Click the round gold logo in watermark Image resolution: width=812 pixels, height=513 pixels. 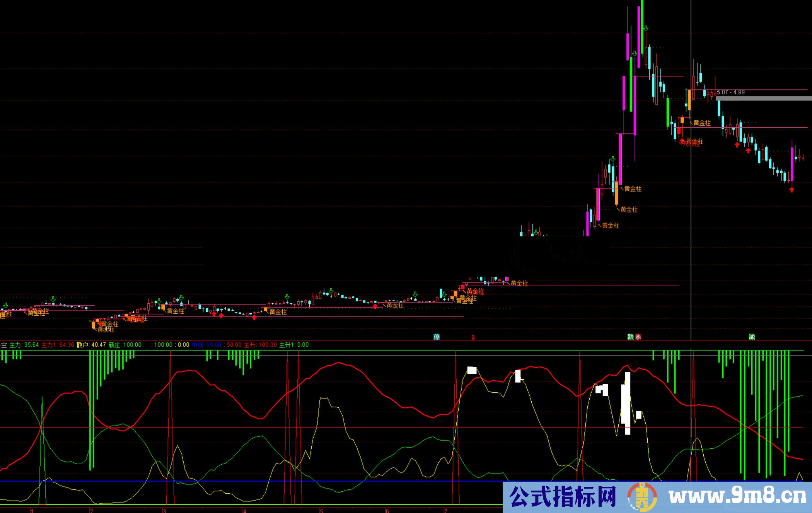point(642,497)
